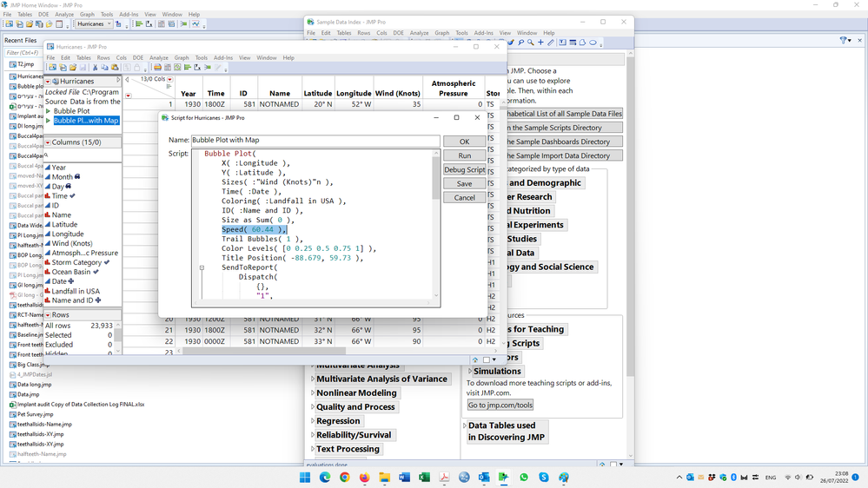Viewport: 868px width, 488px height.
Task: Open the Analyze menu in Hurricanes window
Action: [x=159, y=57]
